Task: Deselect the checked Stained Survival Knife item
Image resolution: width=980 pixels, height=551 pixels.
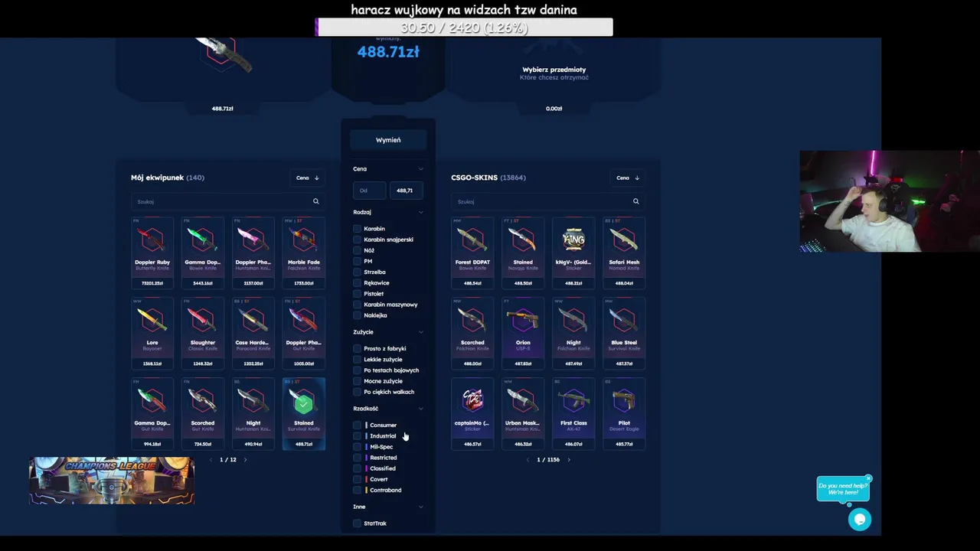Action: (x=304, y=413)
